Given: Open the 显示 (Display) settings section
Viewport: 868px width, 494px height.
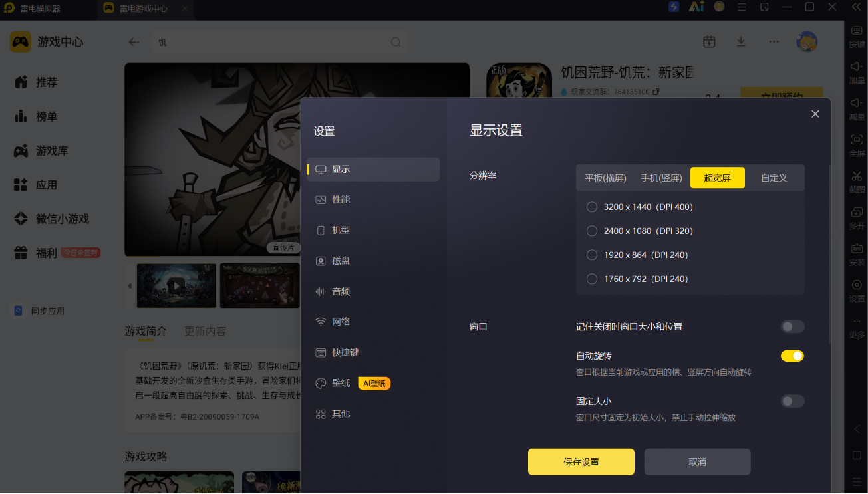Looking at the screenshot, I should pyautogui.click(x=373, y=170).
